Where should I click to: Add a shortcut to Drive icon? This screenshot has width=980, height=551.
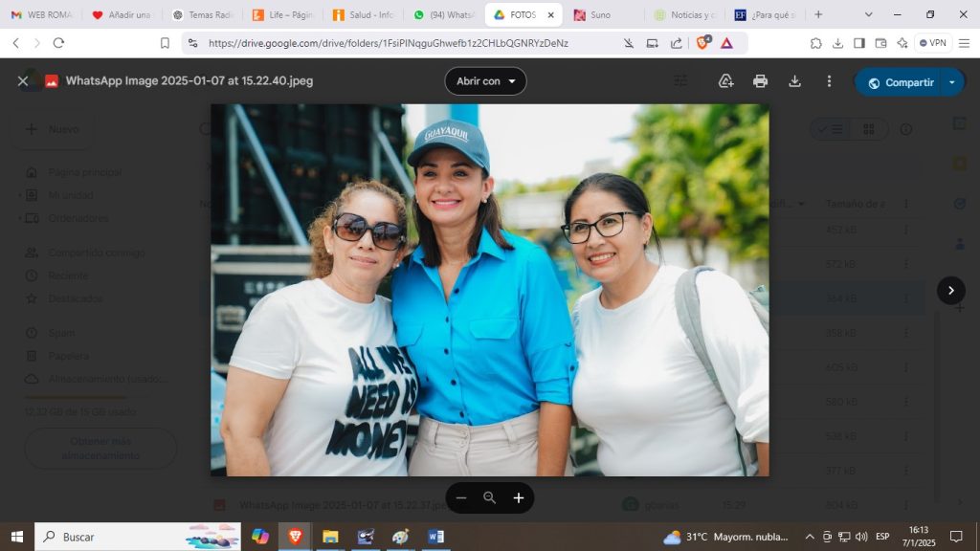click(x=725, y=81)
